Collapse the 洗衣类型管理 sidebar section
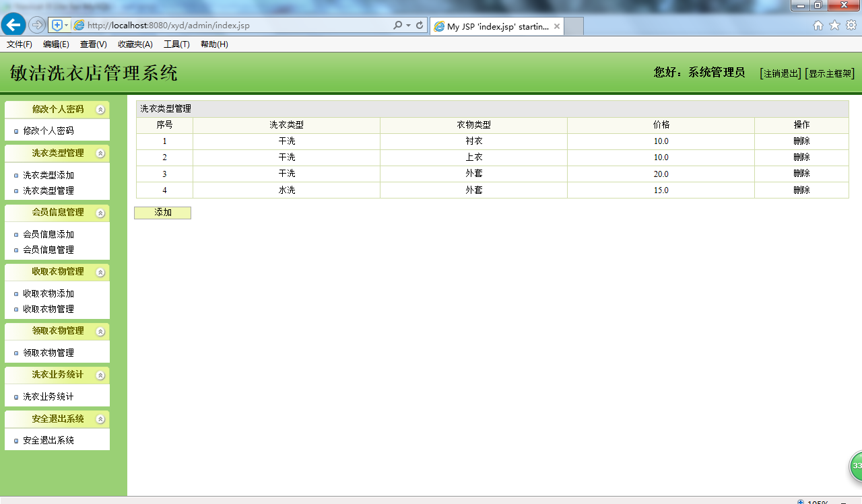Image resolution: width=862 pixels, height=504 pixels. 100,153
